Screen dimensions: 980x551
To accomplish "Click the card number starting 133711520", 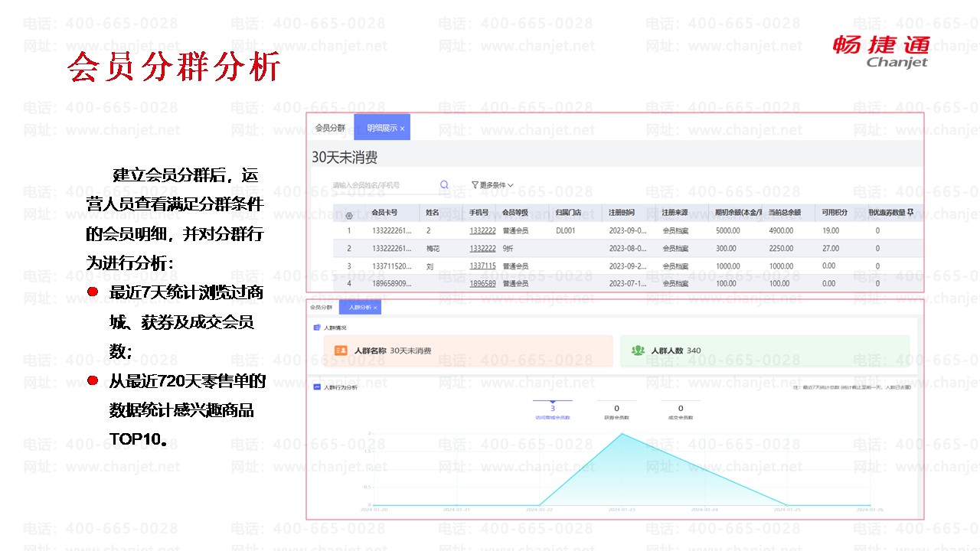I will pos(391,266).
